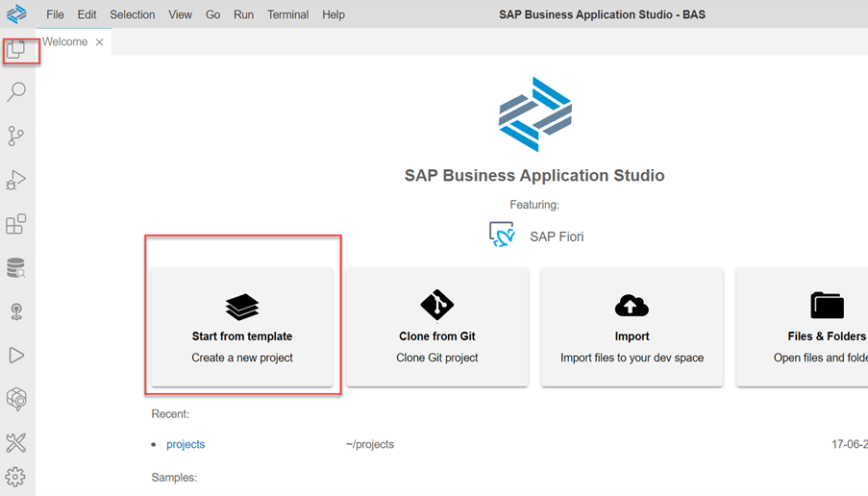Open the Explorer view in the activity bar

click(15, 49)
